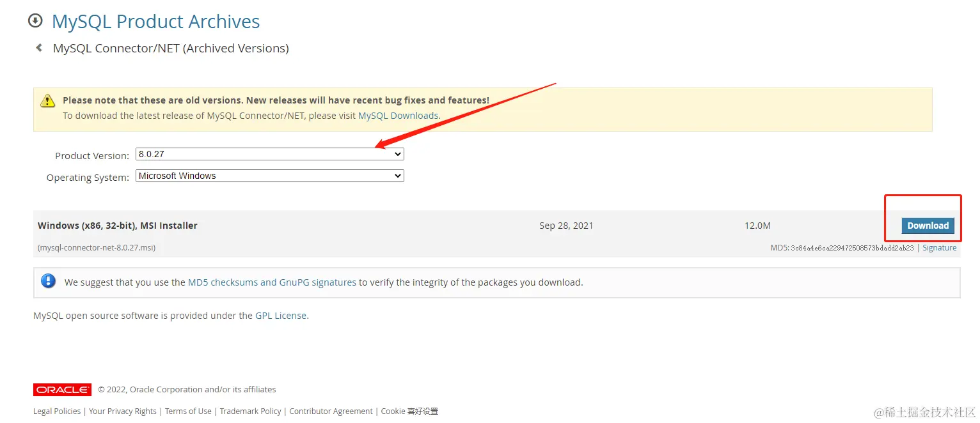Screen dimensions: 980x423
Task: Open the Trademark Policy footer link
Action: 251,411
